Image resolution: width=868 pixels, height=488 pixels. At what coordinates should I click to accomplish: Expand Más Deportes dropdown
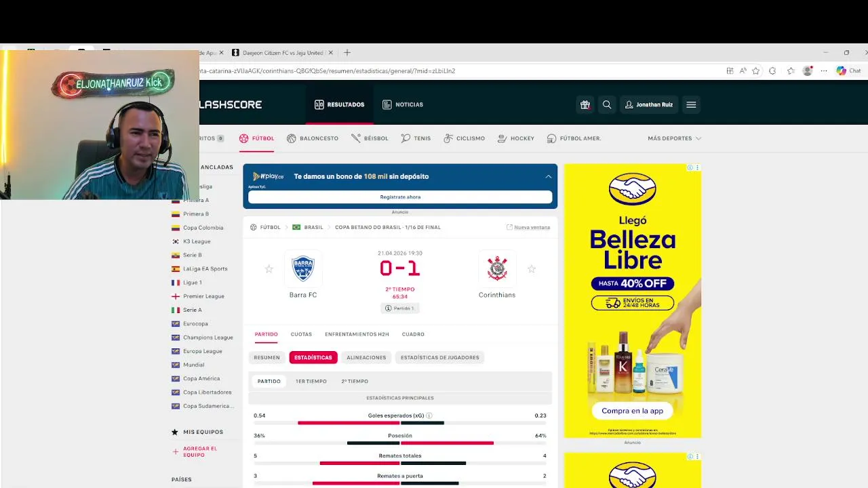(x=674, y=138)
